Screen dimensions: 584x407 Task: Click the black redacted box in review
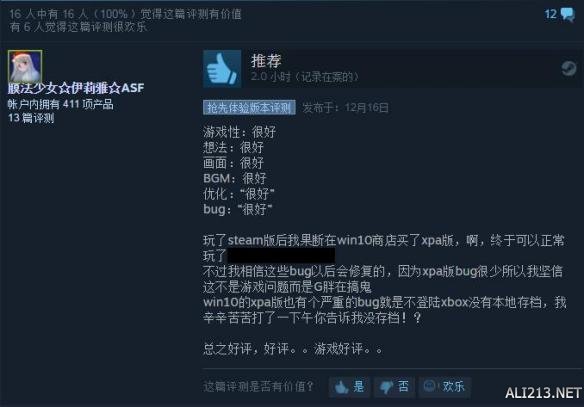point(281,256)
